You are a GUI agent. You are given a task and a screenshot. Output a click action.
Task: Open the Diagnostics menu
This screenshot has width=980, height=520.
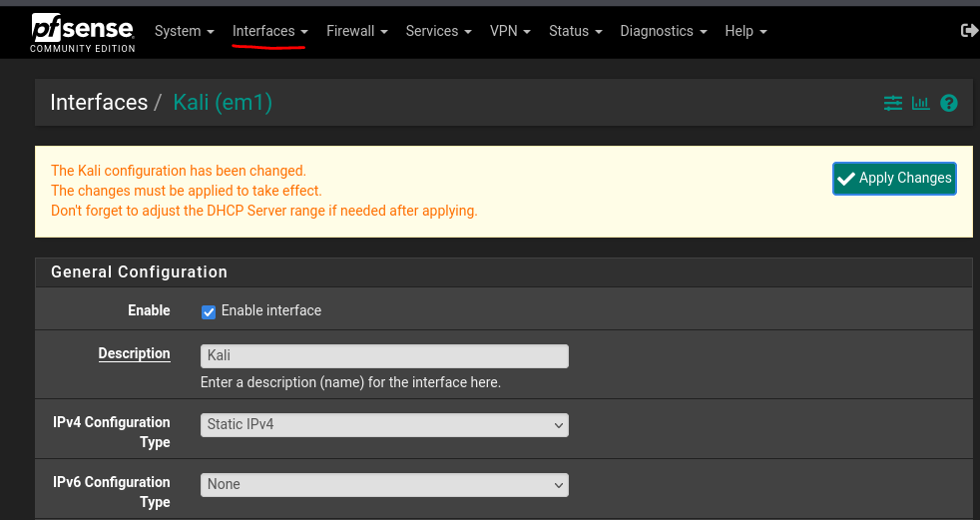pyautogui.click(x=663, y=31)
